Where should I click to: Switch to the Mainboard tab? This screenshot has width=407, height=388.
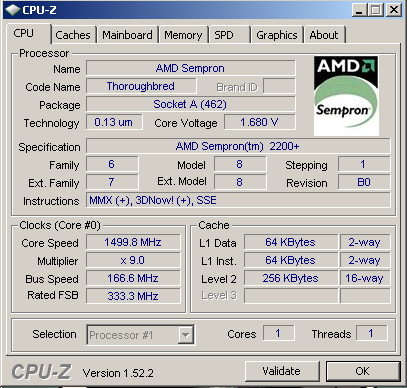pyautogui.click(x=127, y=35)
